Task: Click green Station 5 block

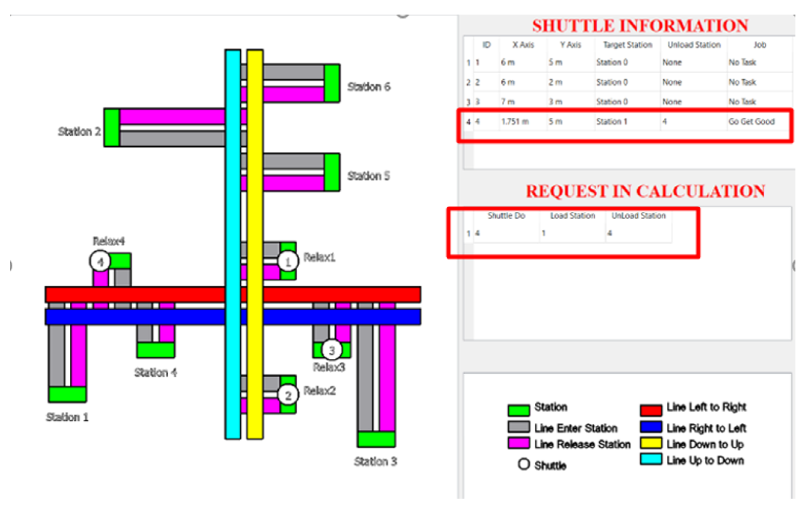Action: point(332,172)
